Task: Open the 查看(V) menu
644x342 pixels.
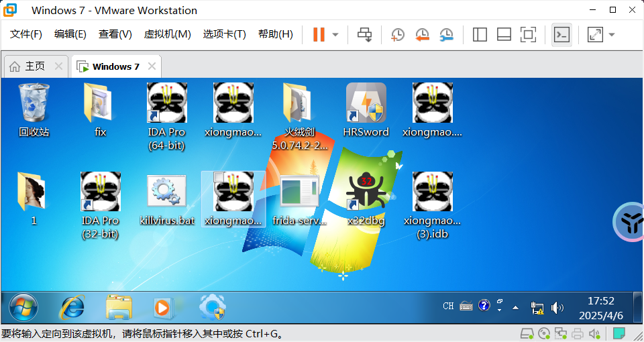Action: [115, 34]
